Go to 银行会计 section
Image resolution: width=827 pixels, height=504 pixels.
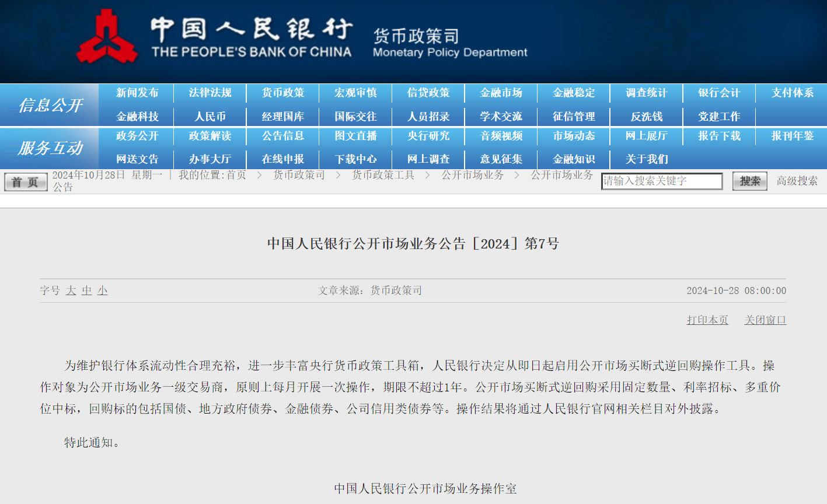pyautogui.click(x=719, y=93)
